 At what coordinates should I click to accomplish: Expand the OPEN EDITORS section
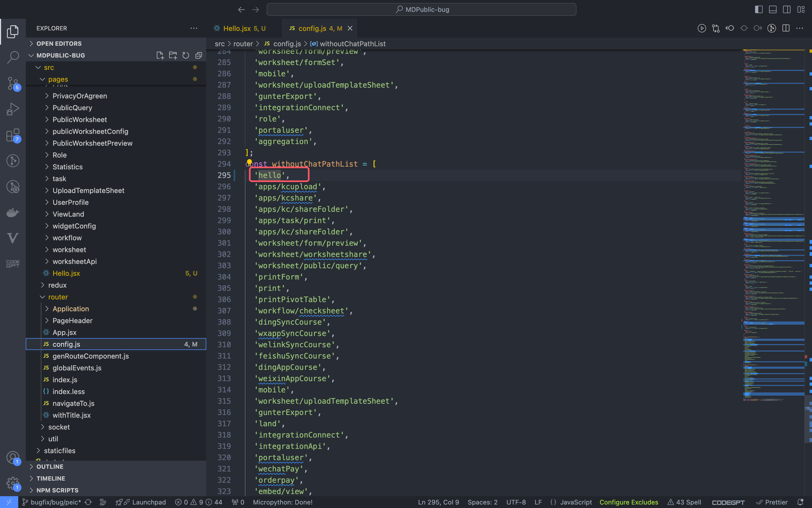pos(116,44)
